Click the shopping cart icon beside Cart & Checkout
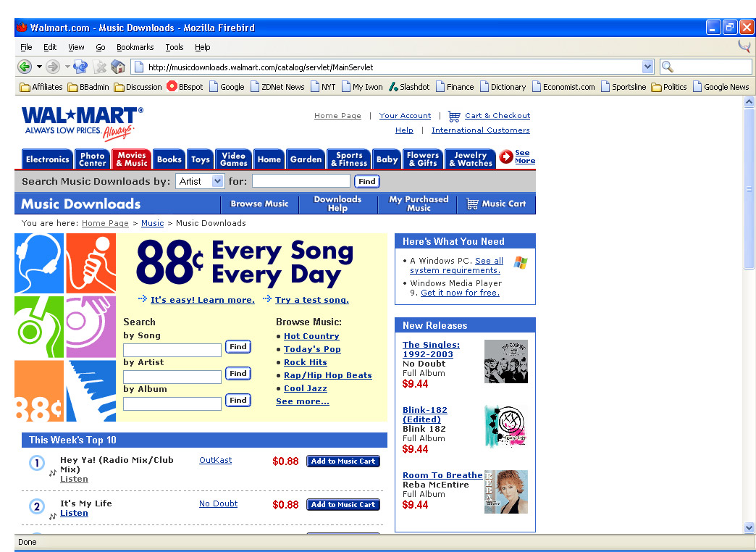This screenshot has width=756, height=552. point(454,116)
